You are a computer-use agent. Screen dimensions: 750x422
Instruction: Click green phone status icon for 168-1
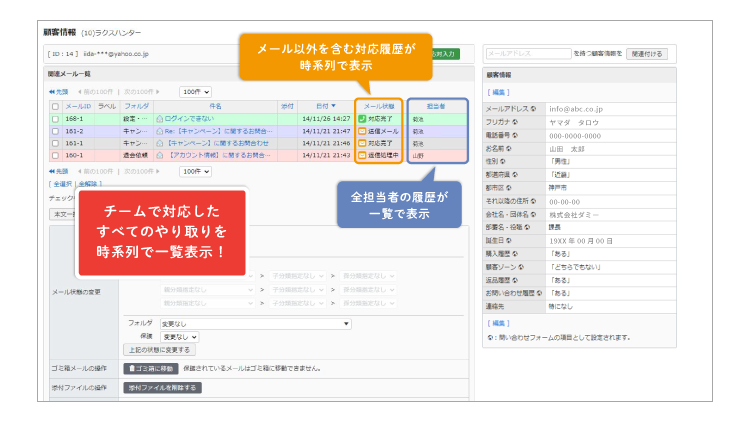coord(362,119)
